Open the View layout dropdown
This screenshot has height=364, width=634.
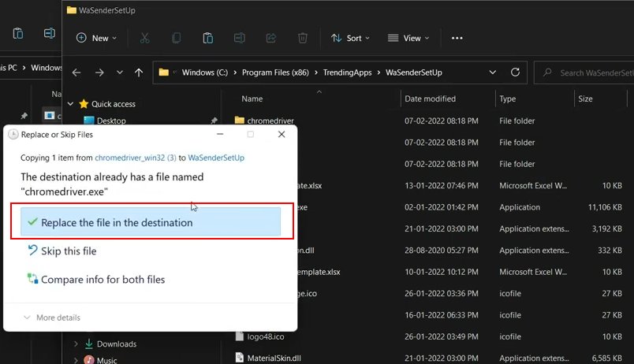408,38
